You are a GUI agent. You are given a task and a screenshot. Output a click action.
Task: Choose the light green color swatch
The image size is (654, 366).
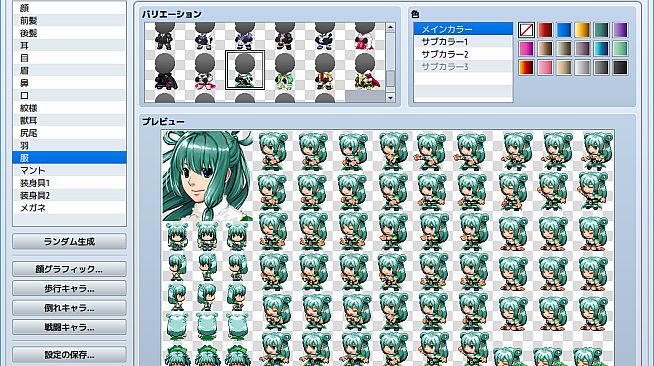(620, 49)
